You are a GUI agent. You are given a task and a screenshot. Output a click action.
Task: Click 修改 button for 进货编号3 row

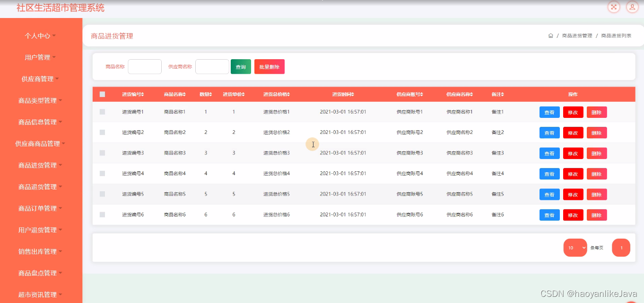[573, 153]
